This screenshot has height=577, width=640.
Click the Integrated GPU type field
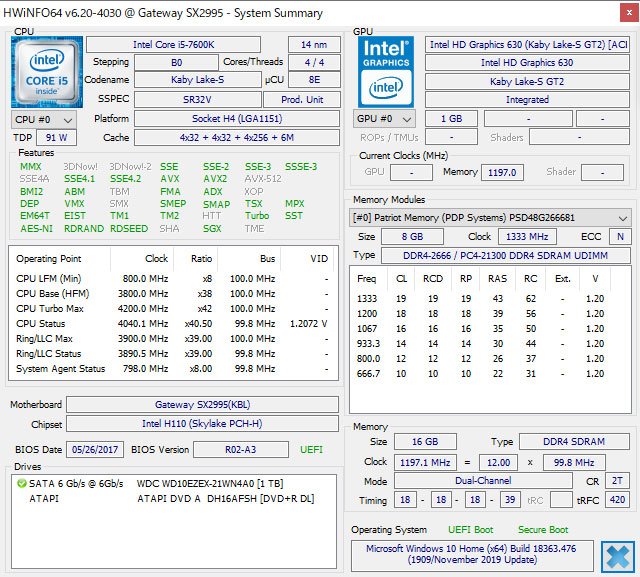527,100
